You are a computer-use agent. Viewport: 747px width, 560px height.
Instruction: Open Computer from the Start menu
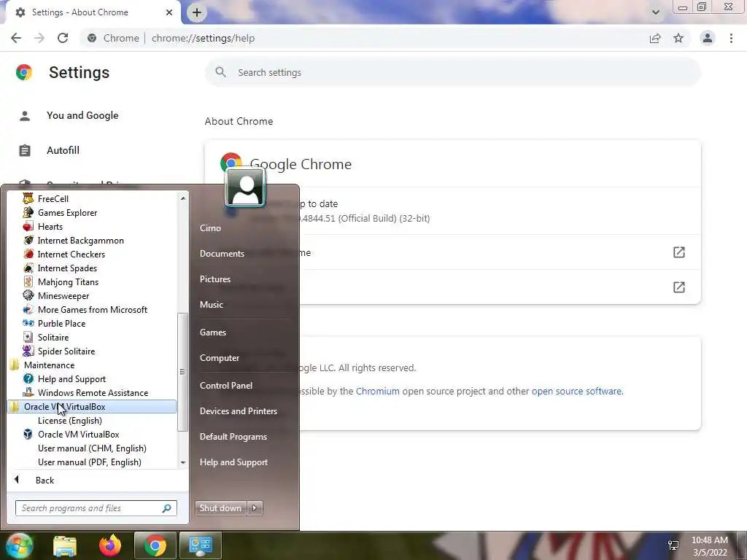pos(220,357)
